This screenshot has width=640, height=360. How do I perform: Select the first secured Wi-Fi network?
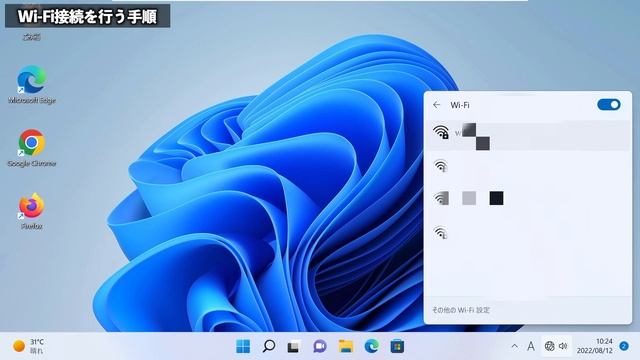pos(528,136)
